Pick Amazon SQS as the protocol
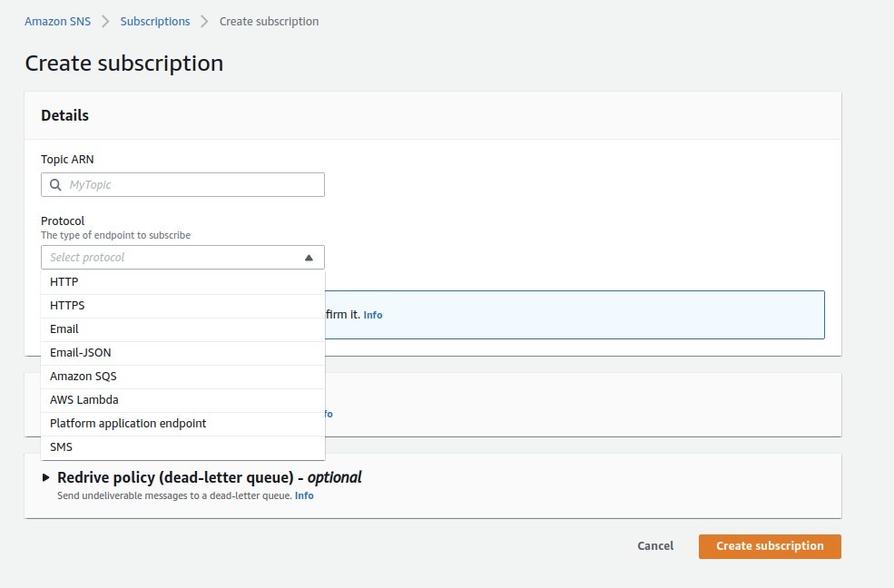 point(182,377)
